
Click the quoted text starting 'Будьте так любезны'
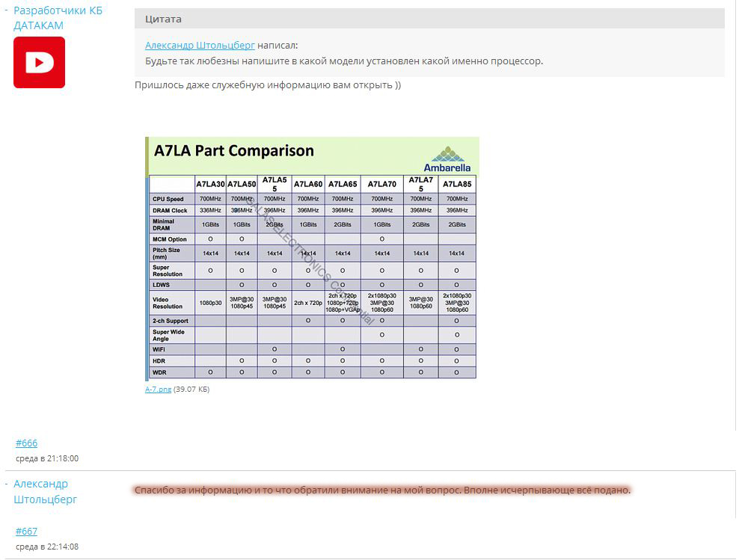pyautogui.click(x=343, y=61)
